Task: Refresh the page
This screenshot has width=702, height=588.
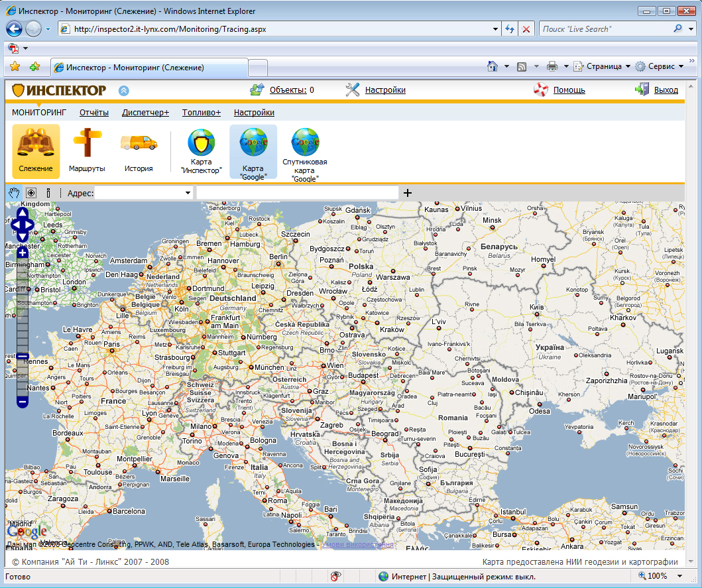Action: click(x=510, y=29)
